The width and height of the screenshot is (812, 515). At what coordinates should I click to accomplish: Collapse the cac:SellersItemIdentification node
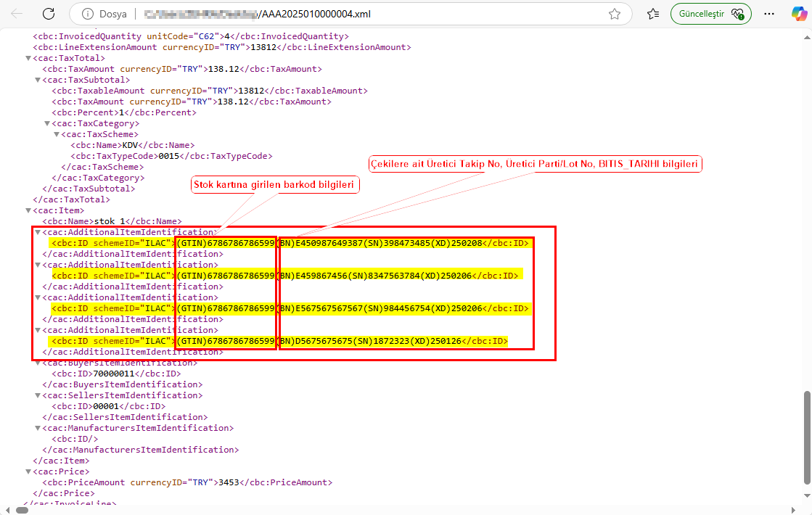pyautogui.click(x=38, y=395)
